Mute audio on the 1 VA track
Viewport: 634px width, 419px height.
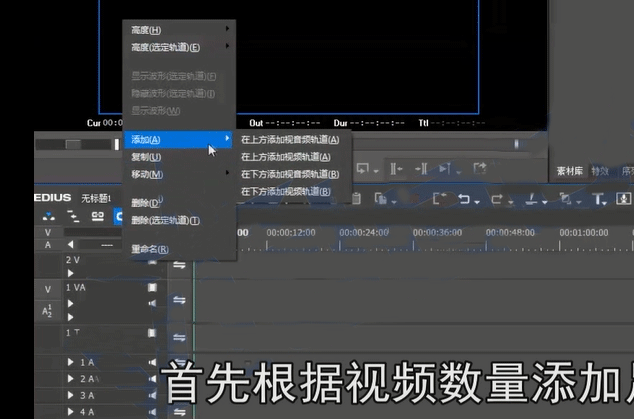coord(153,302)
